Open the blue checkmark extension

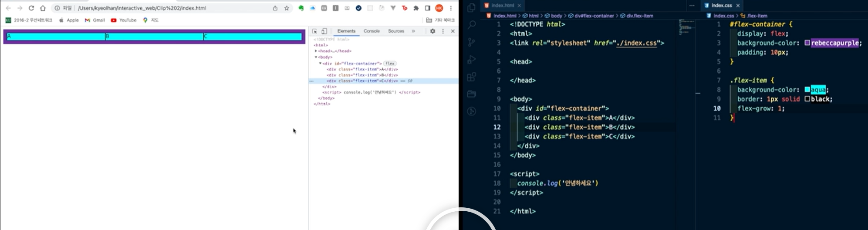tap(358, 8)
